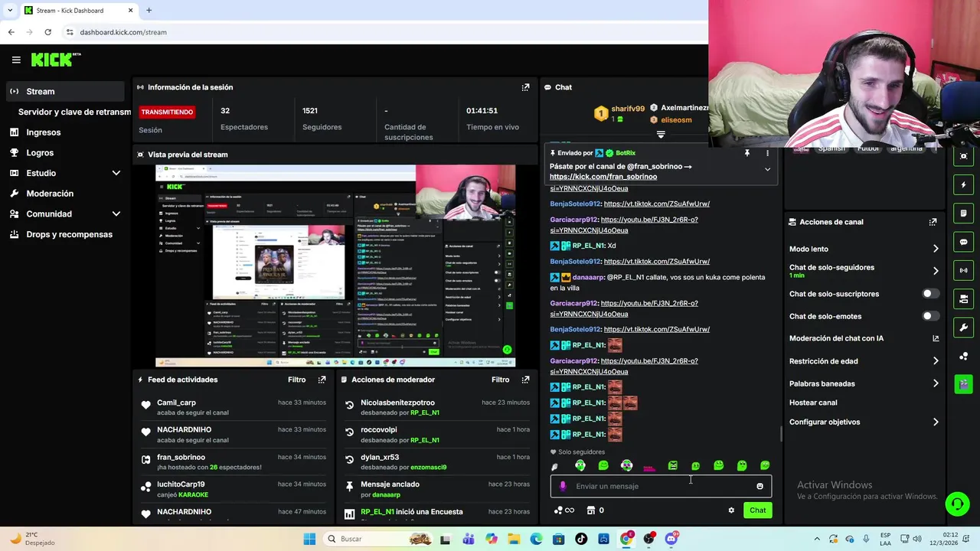The height and width of the screenshot is (551, 980).
Task: Click the green Chat send button
Action: [757, 510]
